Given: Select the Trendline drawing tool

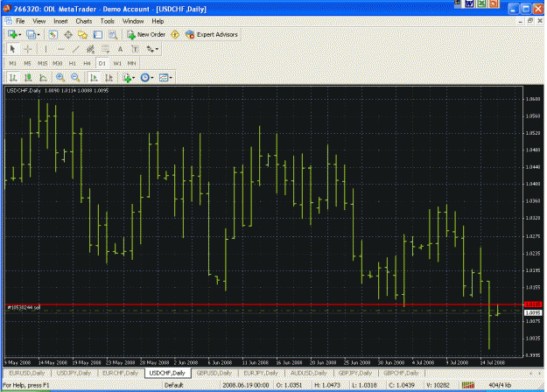Looking at the screenshot, I should (75, 49).
